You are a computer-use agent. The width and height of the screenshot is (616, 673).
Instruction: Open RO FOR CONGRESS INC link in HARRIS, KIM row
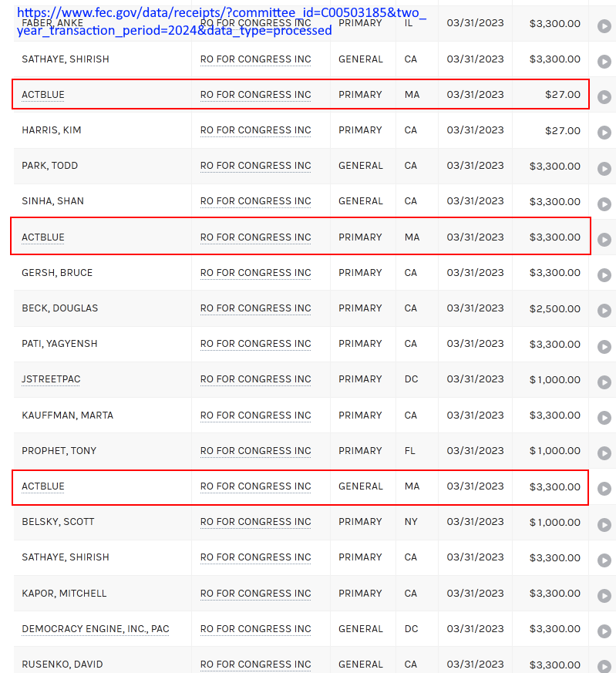255,130
